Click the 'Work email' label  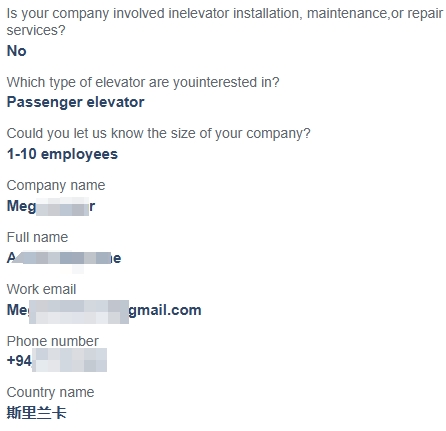(x=41, y=289)
